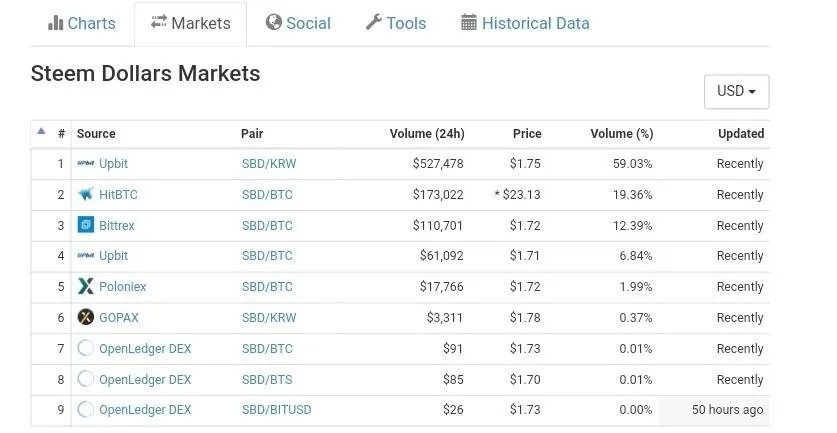The image size is (837, 433).
Task: Switch to the Markets tab
Action: point(191,23)
